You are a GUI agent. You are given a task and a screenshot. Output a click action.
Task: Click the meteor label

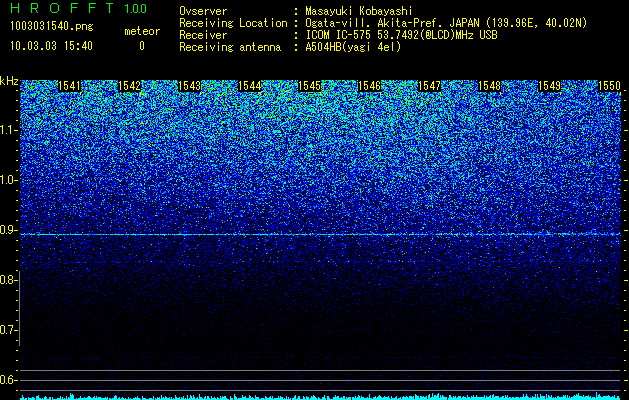(142, 31)
